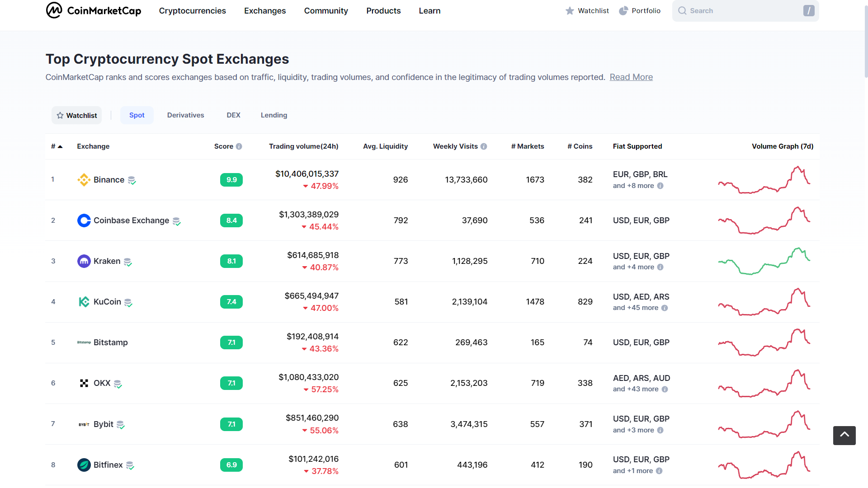The image size is (868, 488).
Task: Click the reserves badge next to OKX
Action: pos(118,384)
